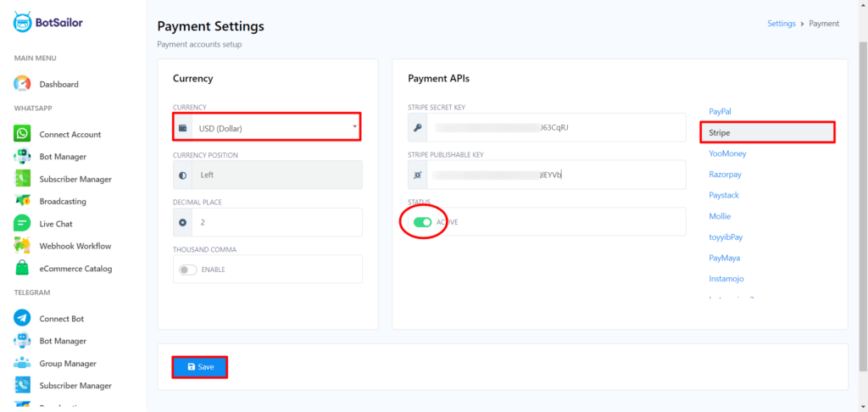Click the page vertical scrollbar
Image resolution: width=868 pixels, height=412 pixels.
[x=863, y=206]
